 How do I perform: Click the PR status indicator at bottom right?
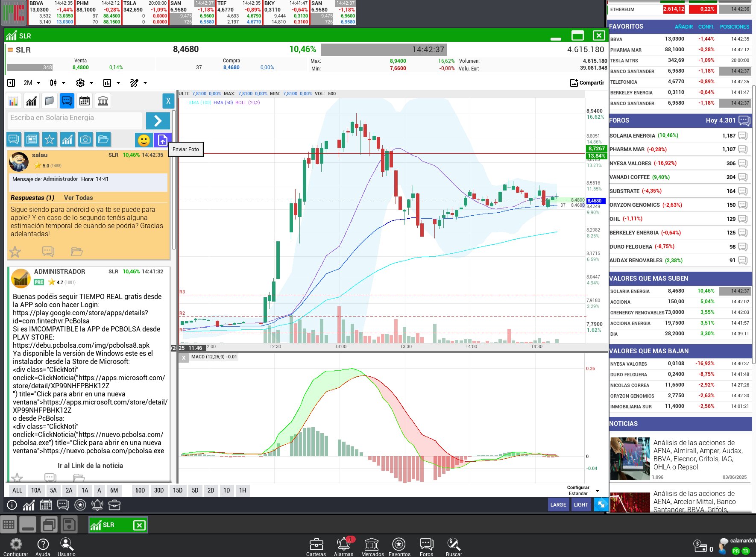[736, 551]
